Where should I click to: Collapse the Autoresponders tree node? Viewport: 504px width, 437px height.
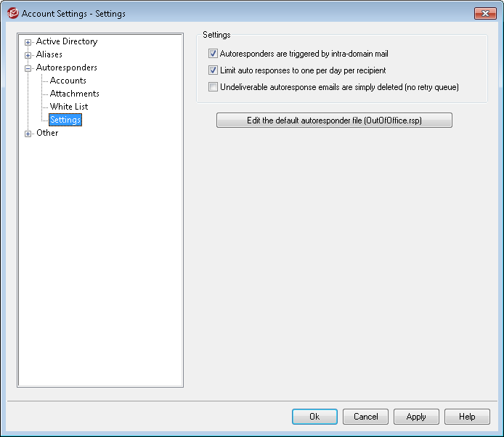(28, 68)
